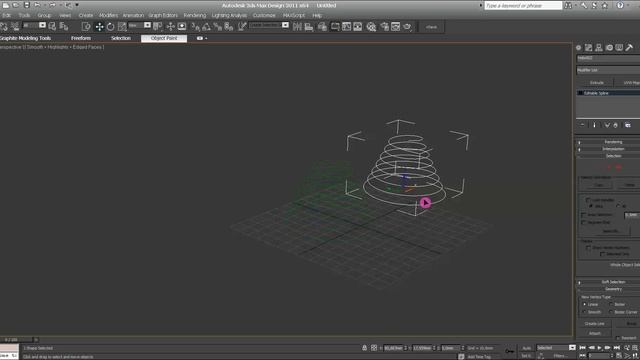Toggle the Angle Snap icon

(207, 27)
